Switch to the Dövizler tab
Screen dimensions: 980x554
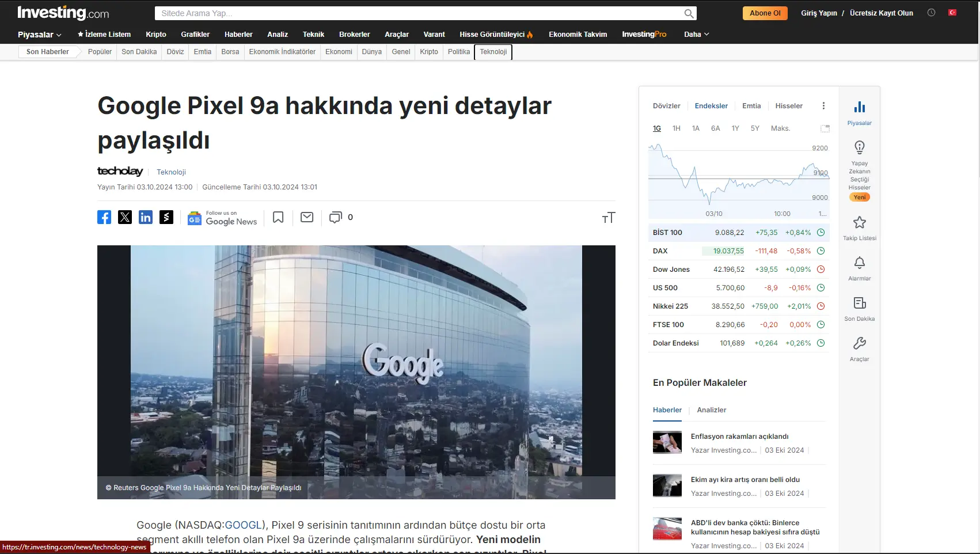(x=666, y=106)
